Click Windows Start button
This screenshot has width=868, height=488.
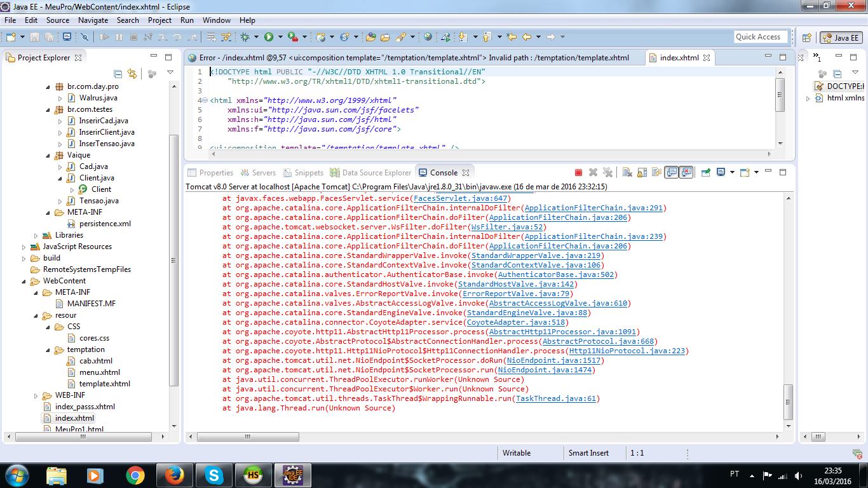coord(17,475)
